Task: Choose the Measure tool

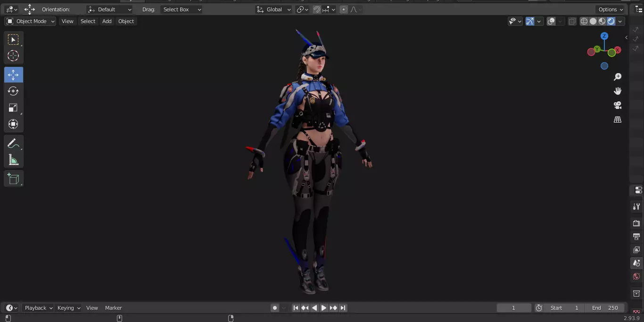Action: click(x=13, y=160)
